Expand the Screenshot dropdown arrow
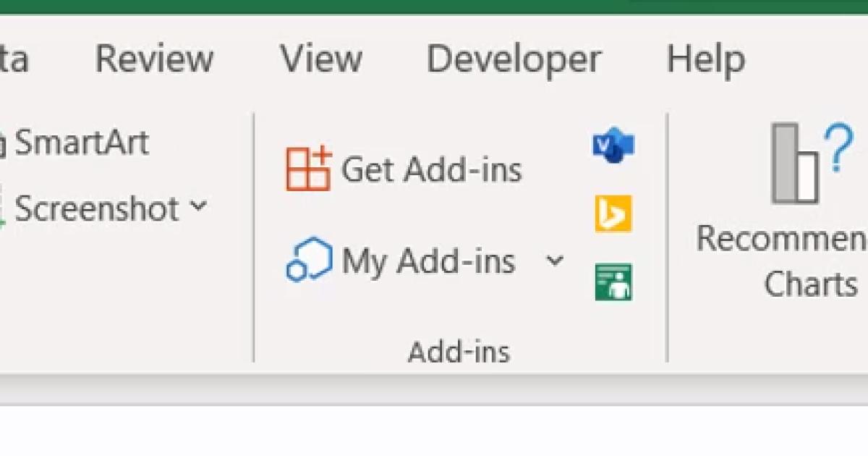This screenshot has height=456, width=868. 198,208
